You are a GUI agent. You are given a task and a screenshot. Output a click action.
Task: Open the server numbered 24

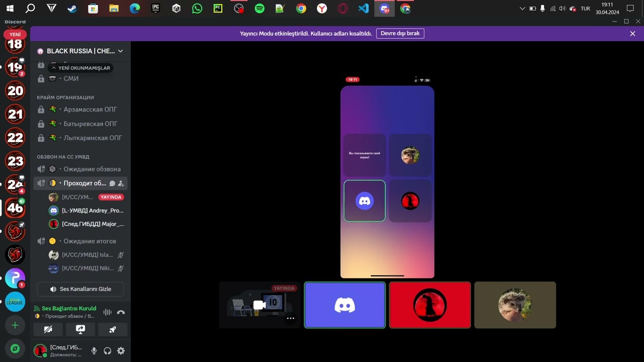(15, 185)
